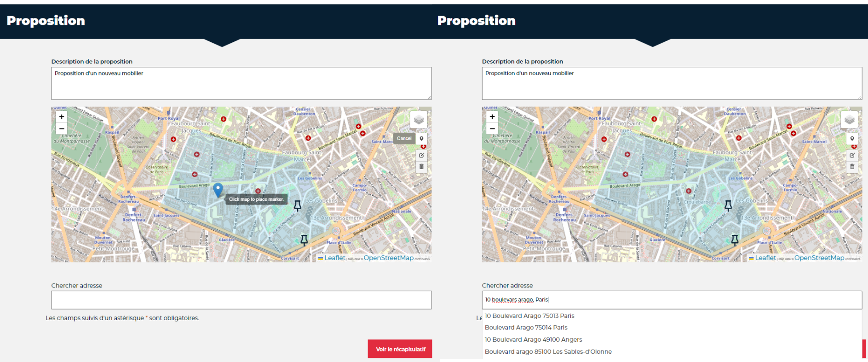Click edit layers icon on left map

tap(421, 156)
